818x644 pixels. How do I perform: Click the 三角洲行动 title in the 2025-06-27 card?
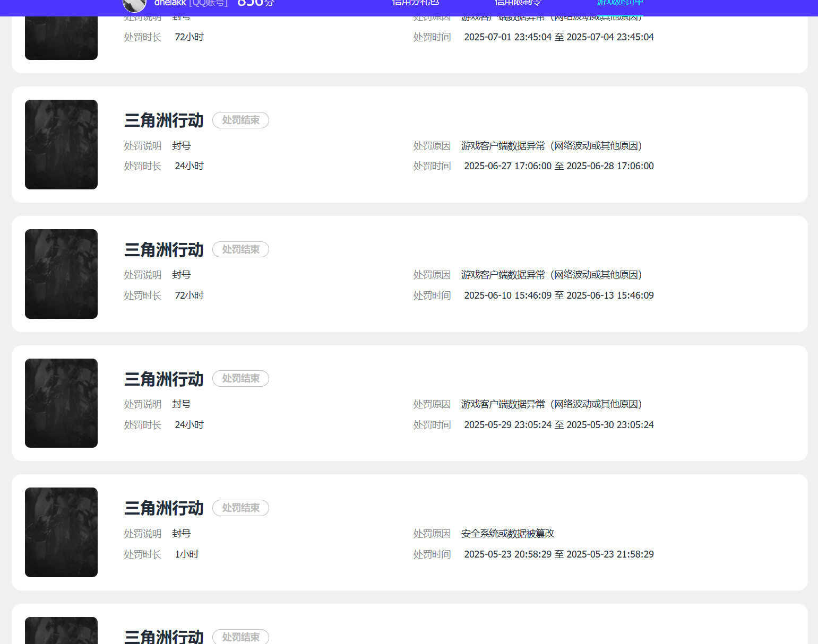pyautogui.click(x=164, y=120)
